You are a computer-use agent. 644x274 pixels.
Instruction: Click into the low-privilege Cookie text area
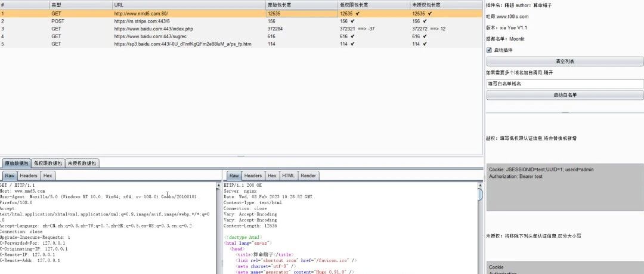point(565,187)
